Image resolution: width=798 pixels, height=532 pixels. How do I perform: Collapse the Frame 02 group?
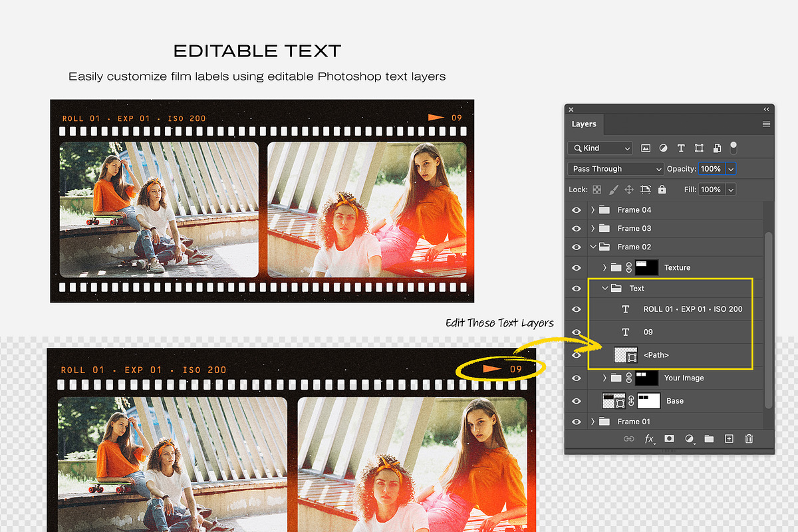click(x=593, y=247)
